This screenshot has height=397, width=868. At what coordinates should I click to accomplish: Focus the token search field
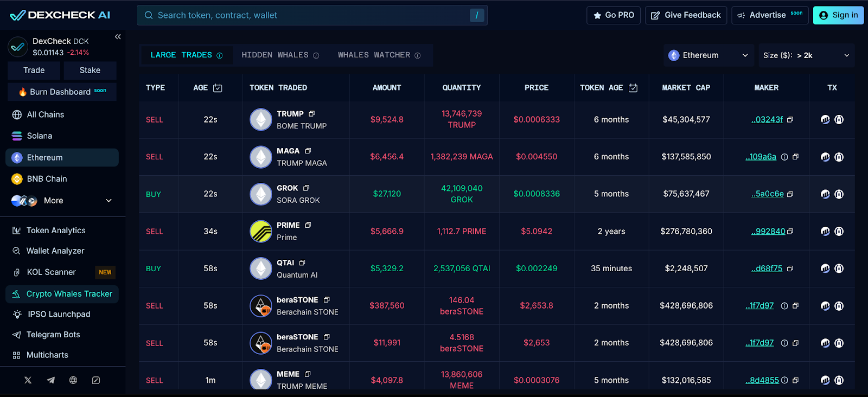coord(312,15)
